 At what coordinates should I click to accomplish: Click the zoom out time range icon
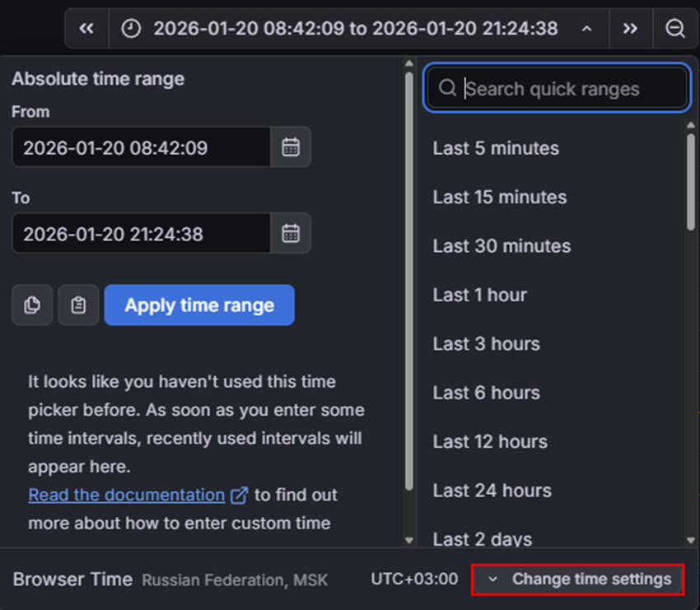[x=675, y=29]
